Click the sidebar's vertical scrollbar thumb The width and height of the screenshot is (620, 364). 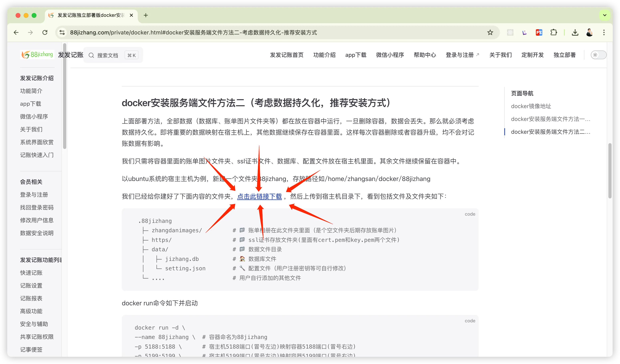(64, 96)
